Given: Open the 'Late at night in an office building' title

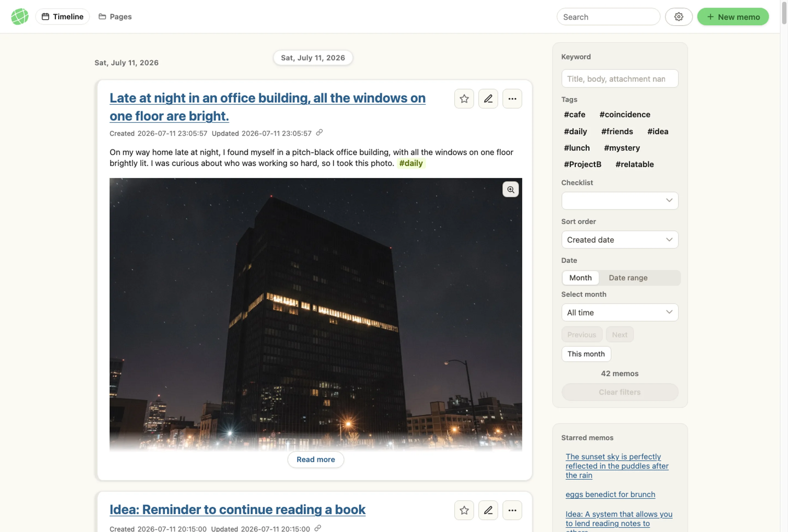Looking at the screenshot, I should (x=267, y=107).
